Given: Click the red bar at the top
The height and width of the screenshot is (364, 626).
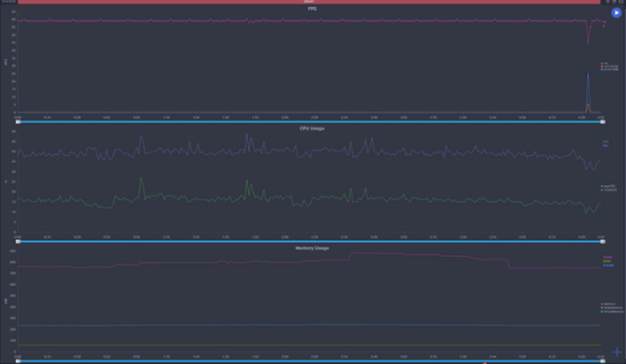Looking at the screenshot, I should click(309, 3).
